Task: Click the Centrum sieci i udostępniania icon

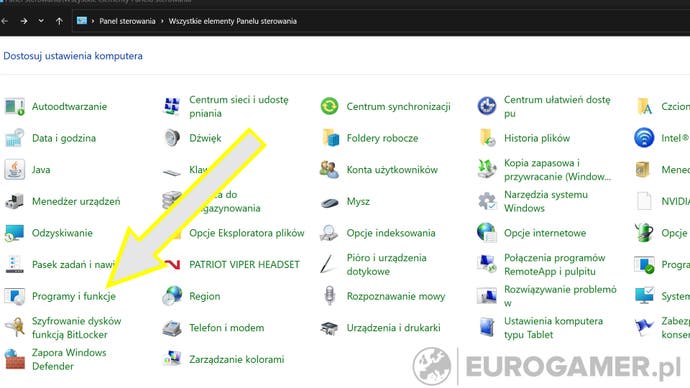Action: point(172,106)
